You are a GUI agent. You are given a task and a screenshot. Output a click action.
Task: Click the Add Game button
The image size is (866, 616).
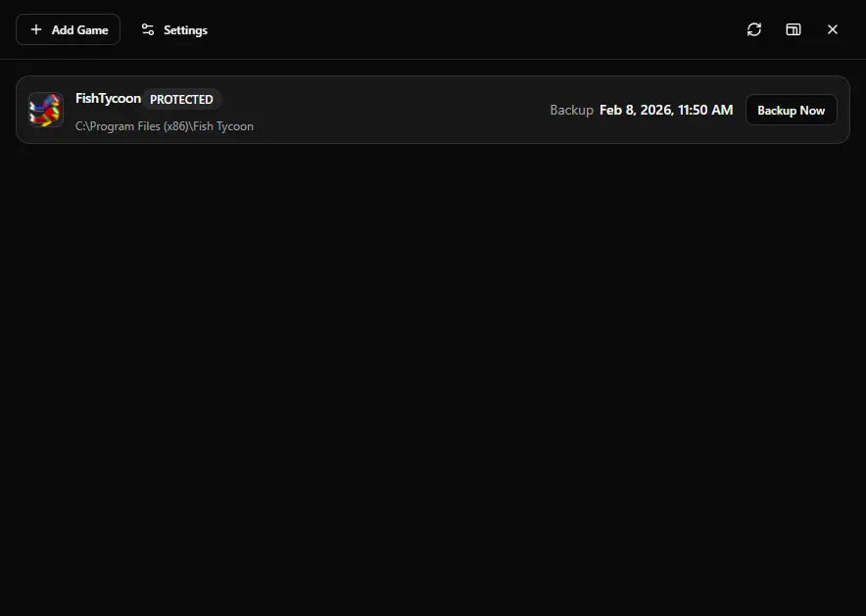pos(68,29)
